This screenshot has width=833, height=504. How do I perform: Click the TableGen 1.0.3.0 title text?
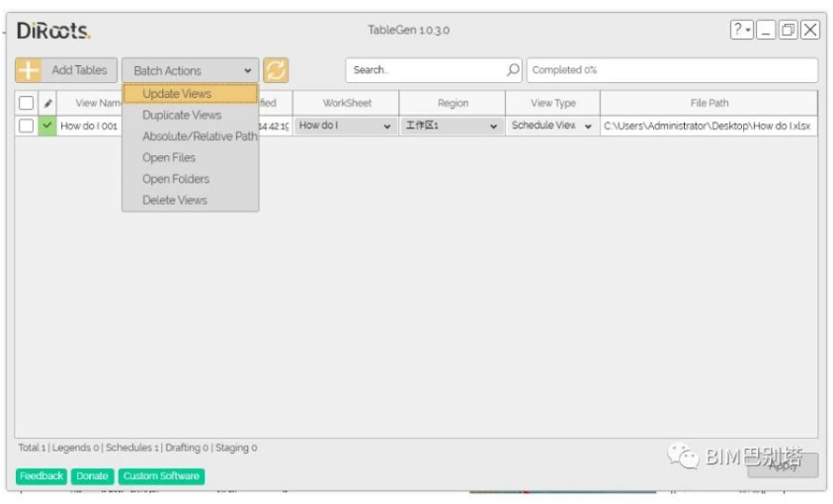[408, 30]
